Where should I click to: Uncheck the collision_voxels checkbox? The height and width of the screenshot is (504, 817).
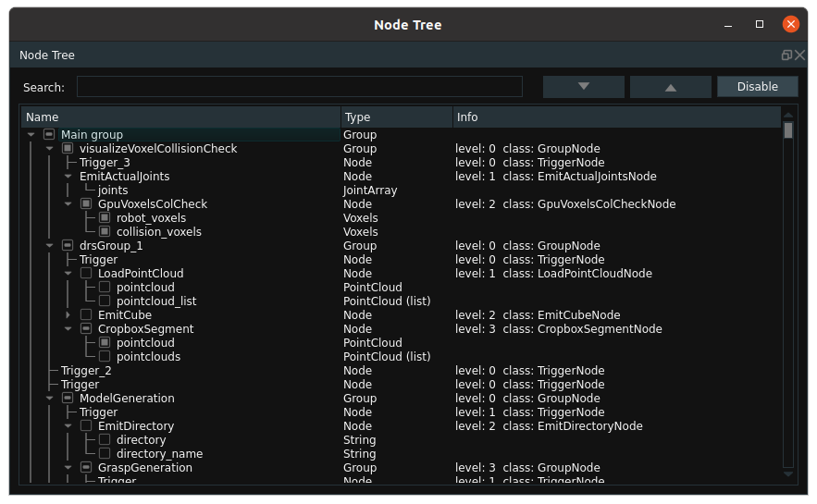(x=105, y=231)
